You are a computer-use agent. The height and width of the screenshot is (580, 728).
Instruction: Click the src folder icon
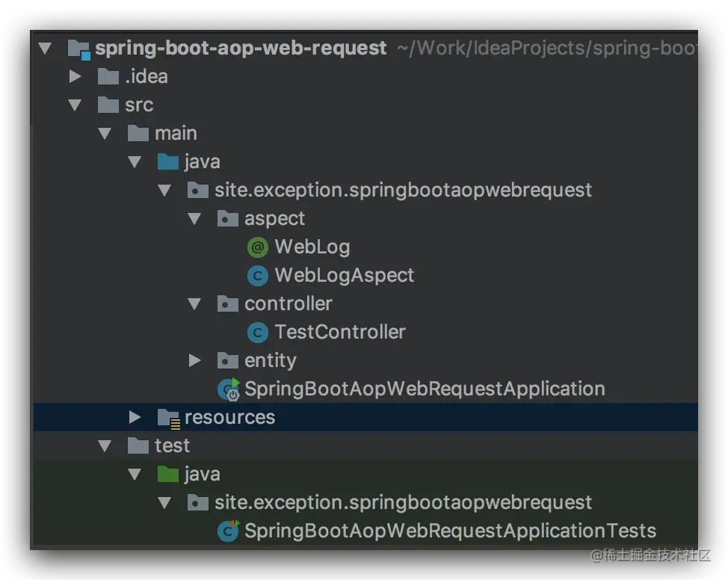click(108, 105)
